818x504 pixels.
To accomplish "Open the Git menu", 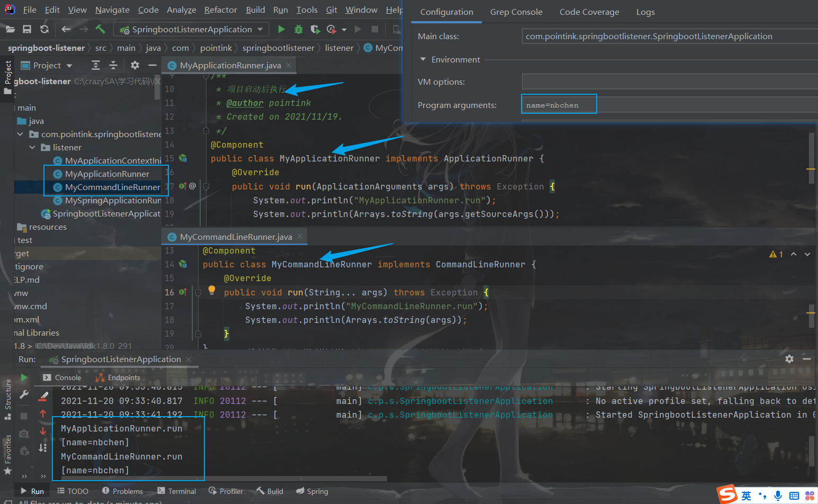I will 332,10.
